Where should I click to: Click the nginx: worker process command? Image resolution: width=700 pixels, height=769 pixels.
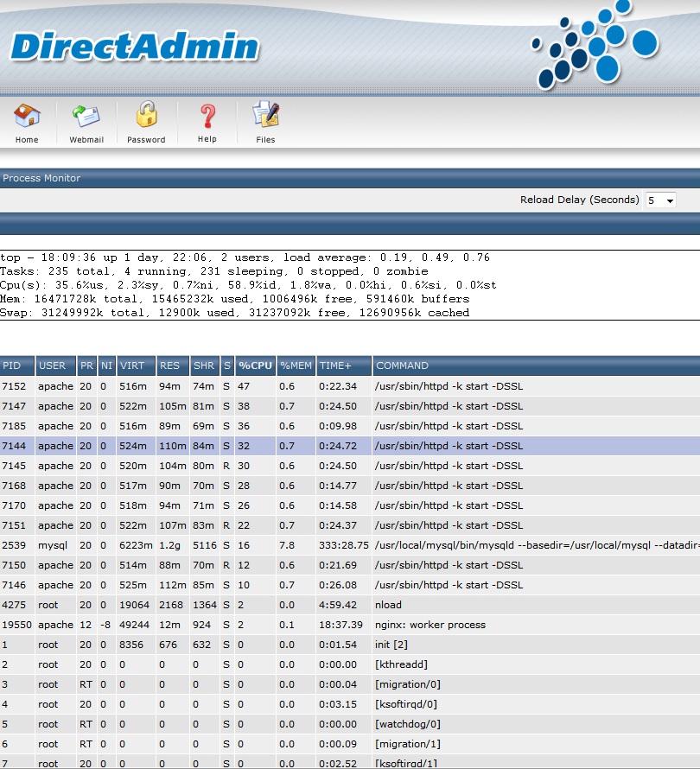[x=430, y=625]
